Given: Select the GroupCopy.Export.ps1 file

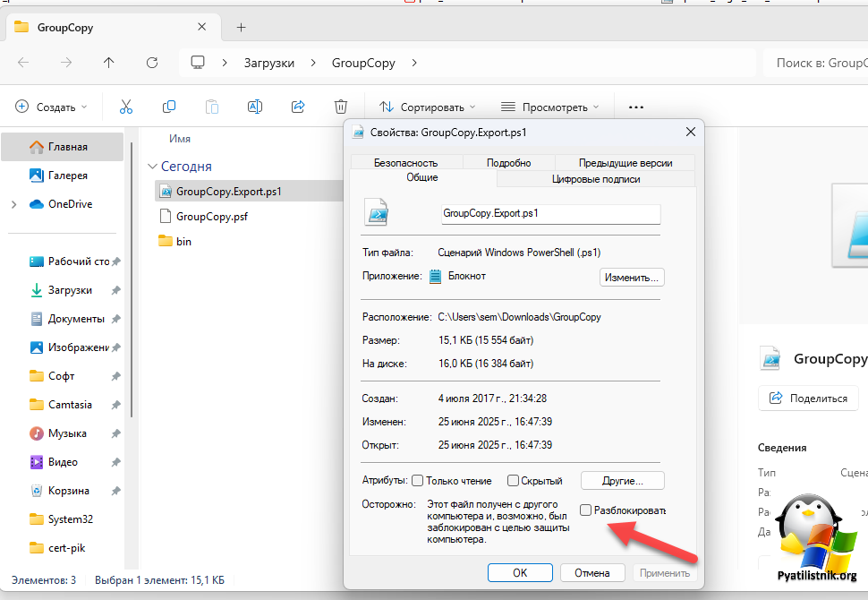Looking at the screenshot, I should pyautogui.click(x=250, y=192).
